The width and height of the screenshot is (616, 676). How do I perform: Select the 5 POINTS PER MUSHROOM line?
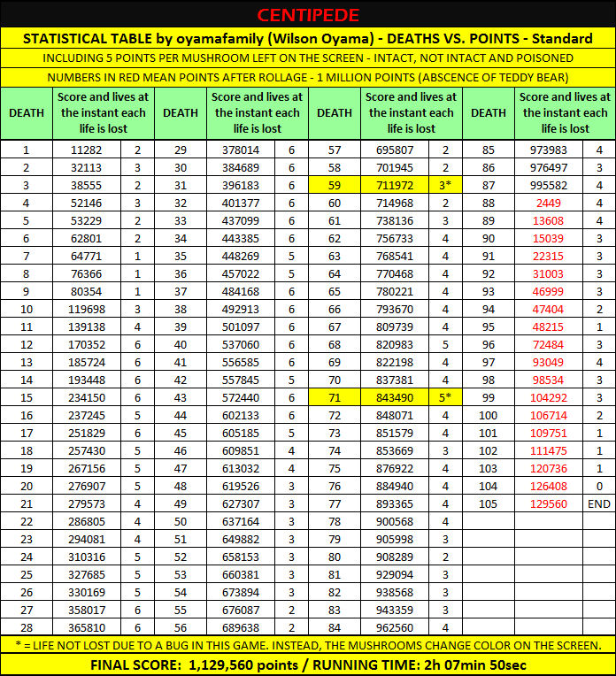[308, 58]
